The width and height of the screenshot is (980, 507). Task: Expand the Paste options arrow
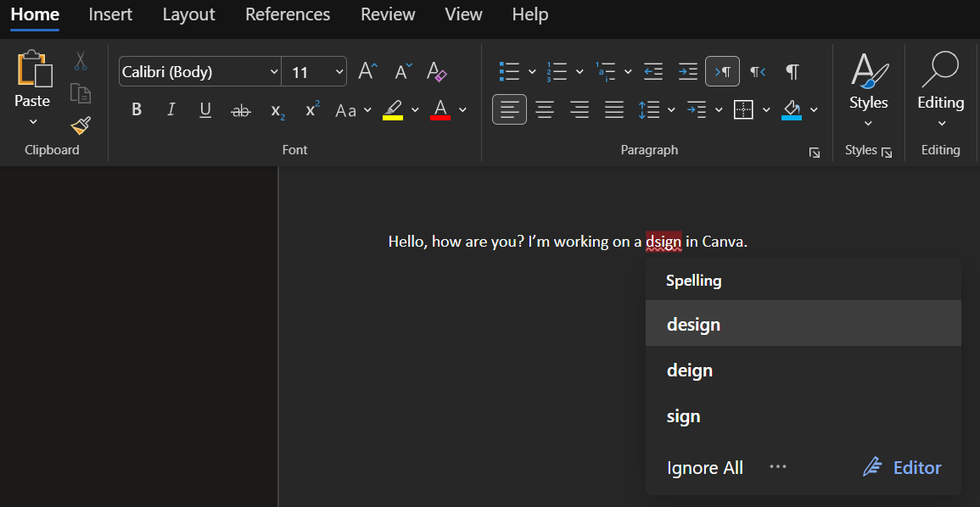click(33, 121)
